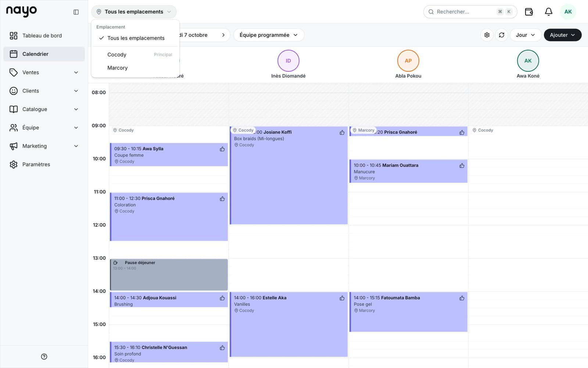Click thumbs-up on Mariam Ouattara appointment

click(x=462, y=166)
